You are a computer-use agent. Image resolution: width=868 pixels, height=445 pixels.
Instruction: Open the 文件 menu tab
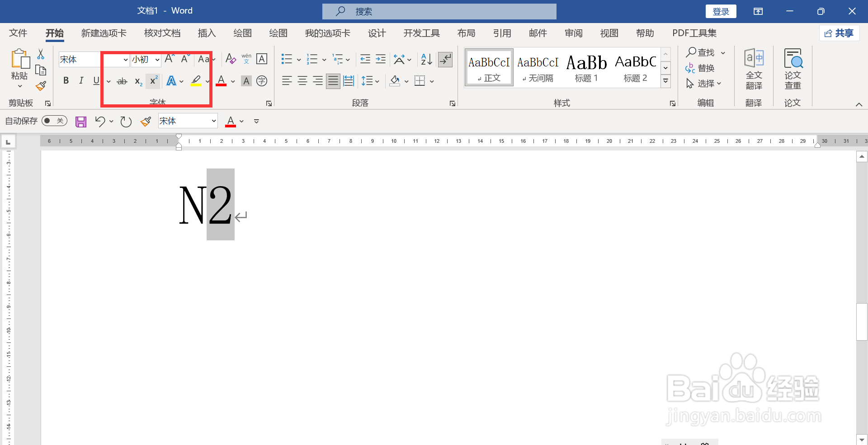click(x=18, y=33)
